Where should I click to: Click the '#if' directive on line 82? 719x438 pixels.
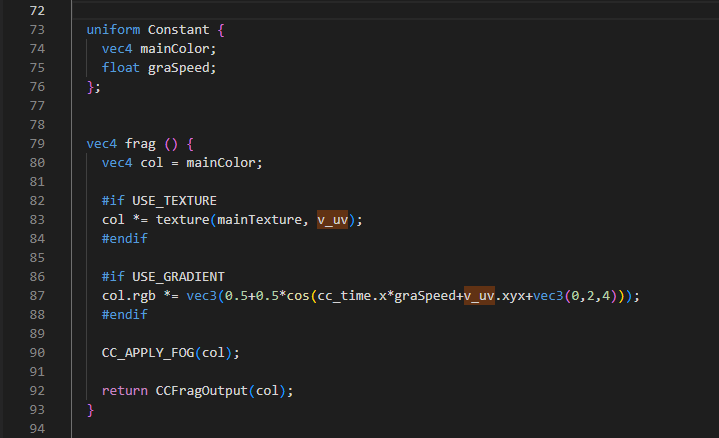[x=113, y=201]
